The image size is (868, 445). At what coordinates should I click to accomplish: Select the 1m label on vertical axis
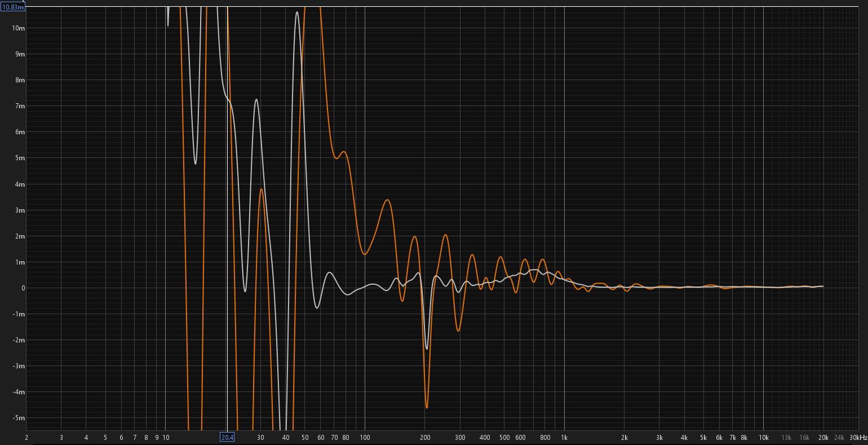tap(20, 262)
